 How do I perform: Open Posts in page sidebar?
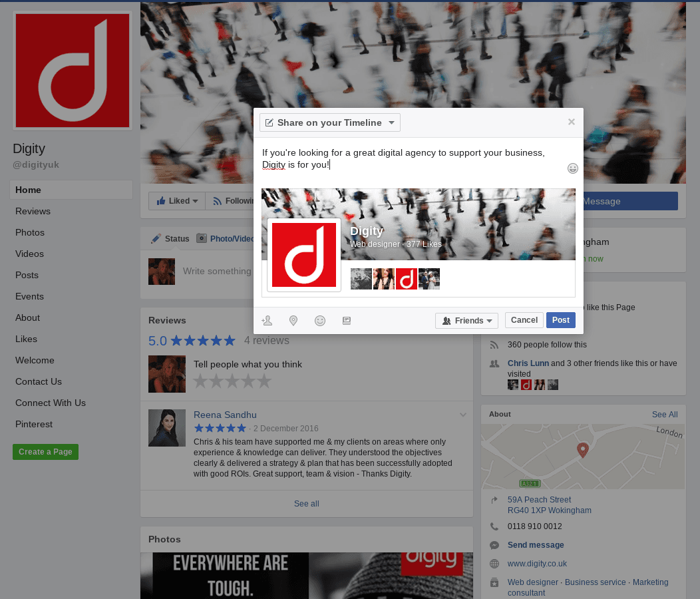pyautogui.click(x=27, y=275)
